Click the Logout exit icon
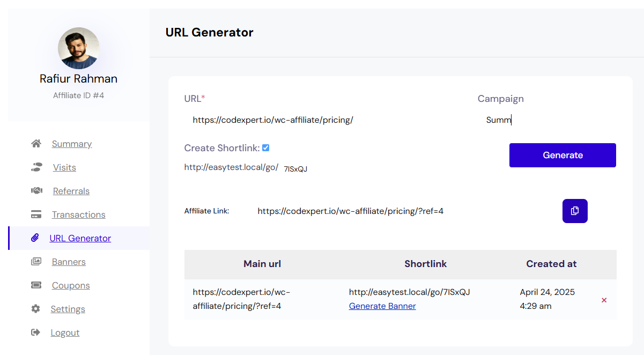The height and width of the screenshot is (355, 644). (x=36, y=332)
